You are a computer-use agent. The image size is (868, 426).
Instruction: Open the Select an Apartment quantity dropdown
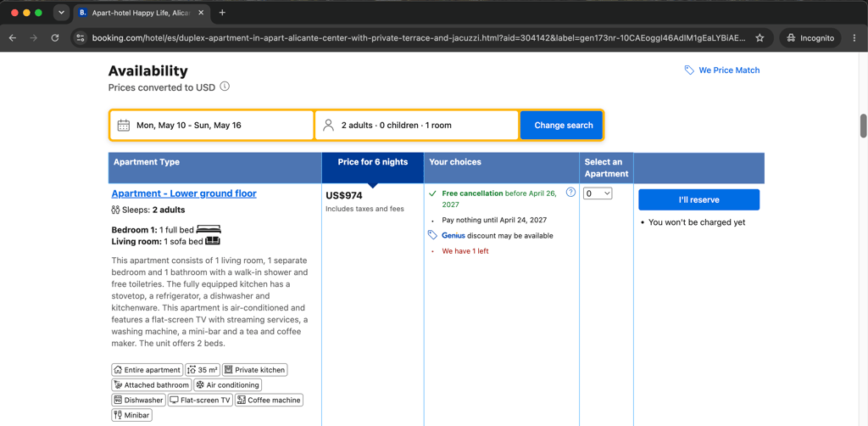pos(598,193)
